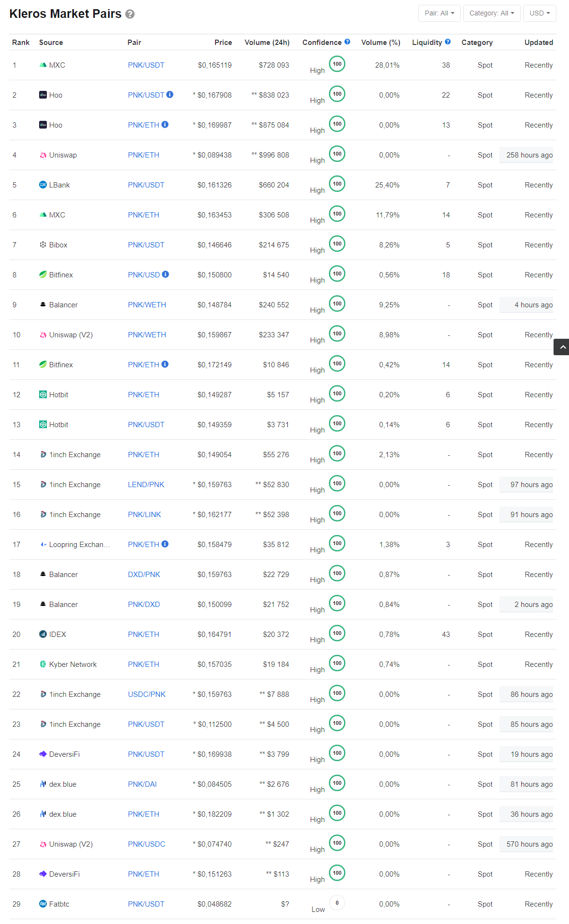569x924 pixels.
Task: Click the $0,048682 price value
Action: pyautogui.click(x=214, y=904)
